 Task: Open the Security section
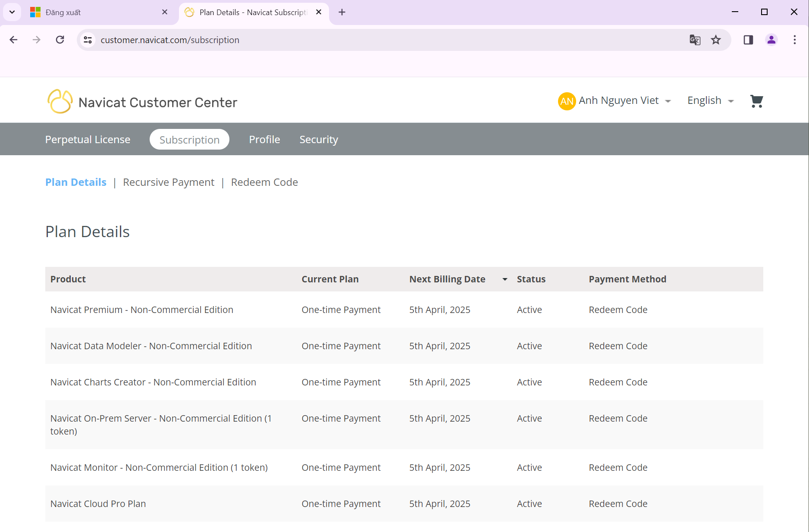pyautogui.click(x=319, y=140)
